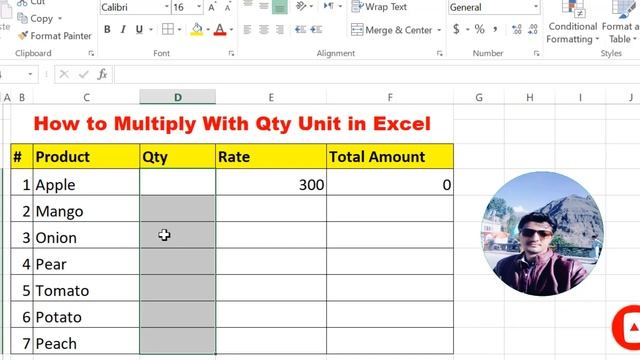Click the text direction icon
The width and height of the screenshot is (640, 360).
[329, 6]
